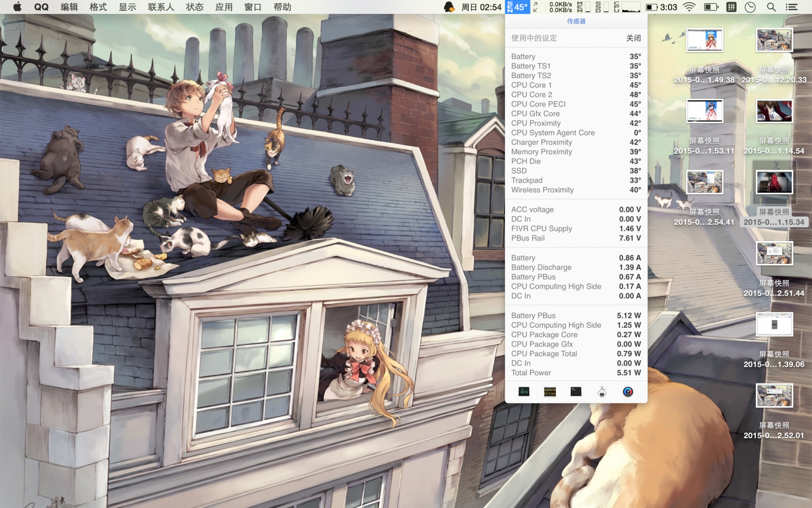Open Spotlight search
Screen dimensions: 812x508
coord(771,7)
